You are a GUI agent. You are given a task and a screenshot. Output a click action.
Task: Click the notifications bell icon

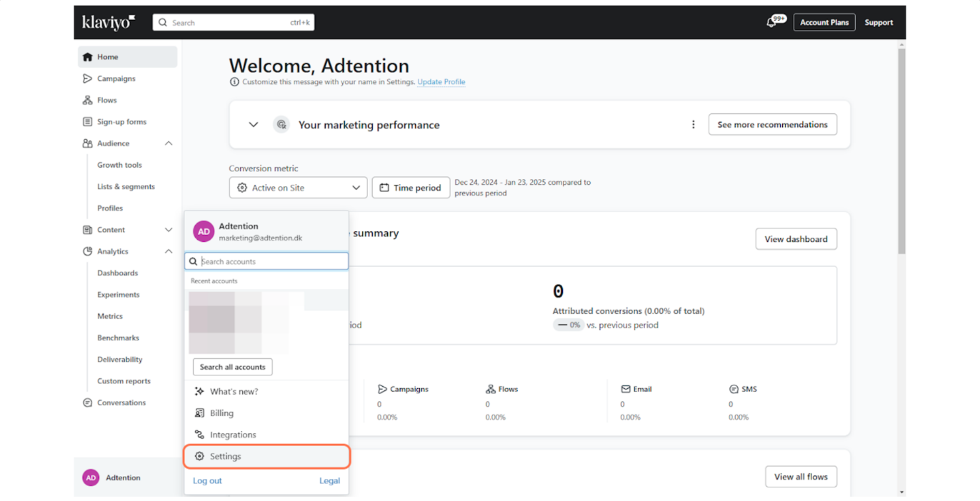[771, 23]
